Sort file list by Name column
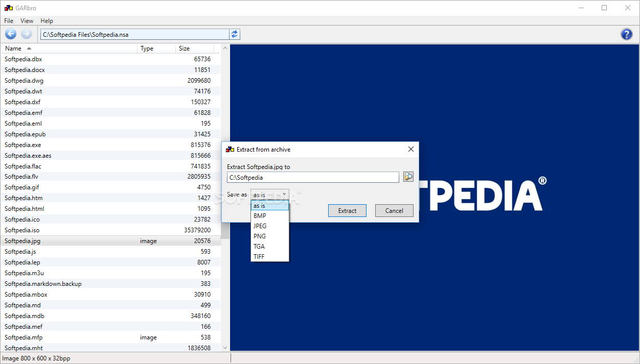The image size is (640, 364). [70, 48]
